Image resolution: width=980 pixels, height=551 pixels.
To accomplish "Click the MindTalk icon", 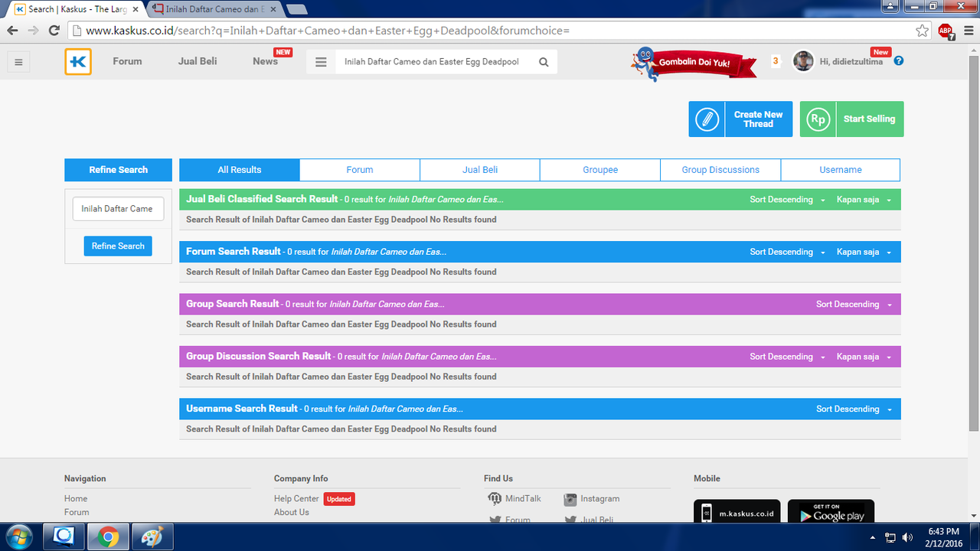I will pyautogui.click(x=495, y=499).
